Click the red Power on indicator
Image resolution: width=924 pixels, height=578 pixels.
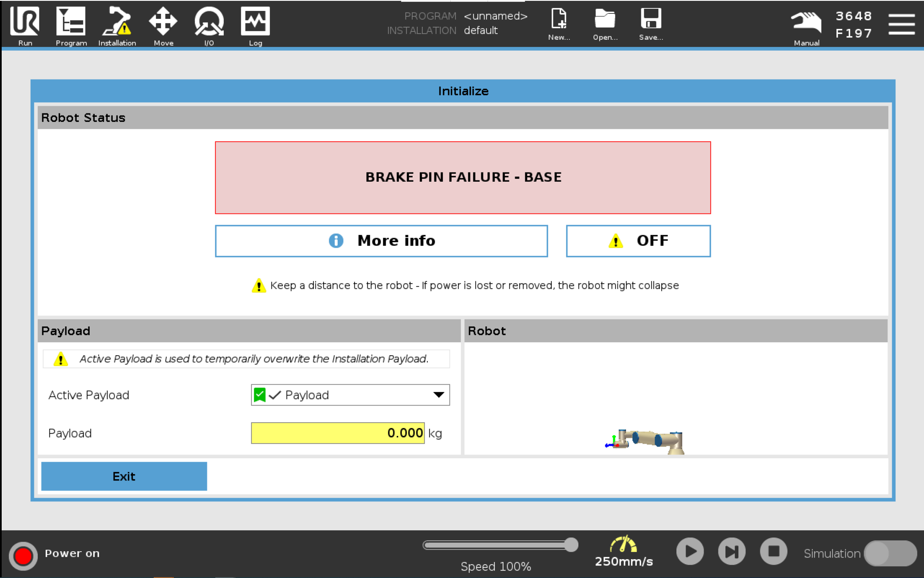tap(23, 555)
